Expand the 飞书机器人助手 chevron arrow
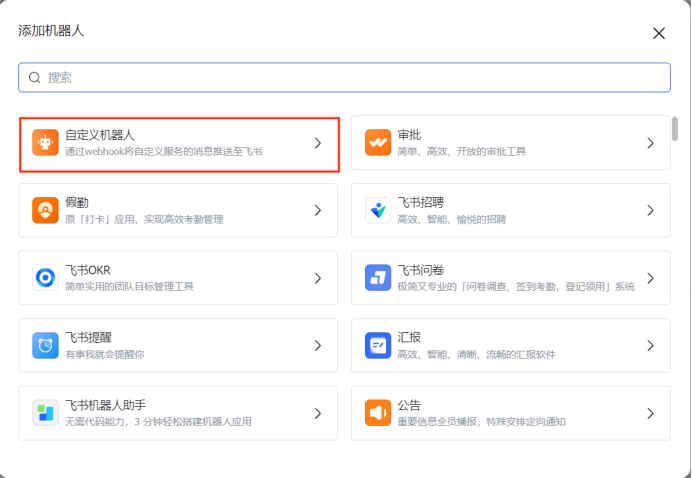The width and height of the screenshot is (692, 478). (x=318, y=413)
